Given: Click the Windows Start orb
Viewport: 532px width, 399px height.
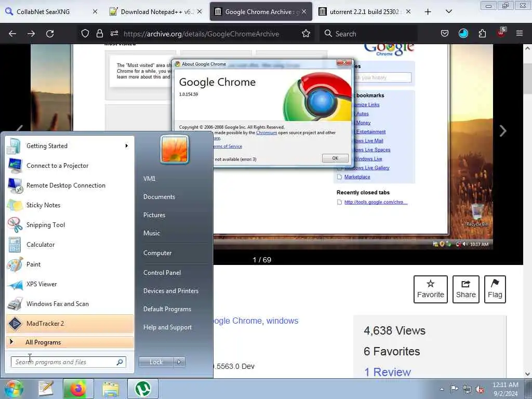Looking at the screenshot, I should click(14, 389).
